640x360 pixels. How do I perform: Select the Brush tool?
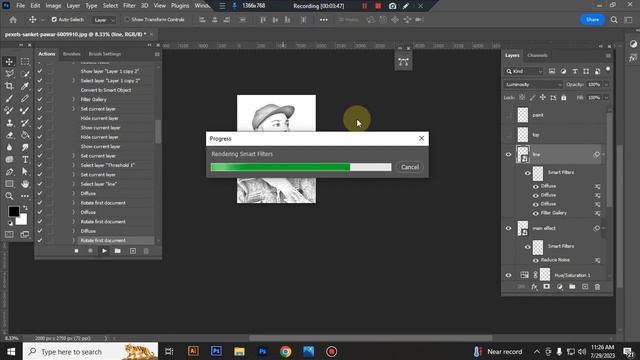9,98
